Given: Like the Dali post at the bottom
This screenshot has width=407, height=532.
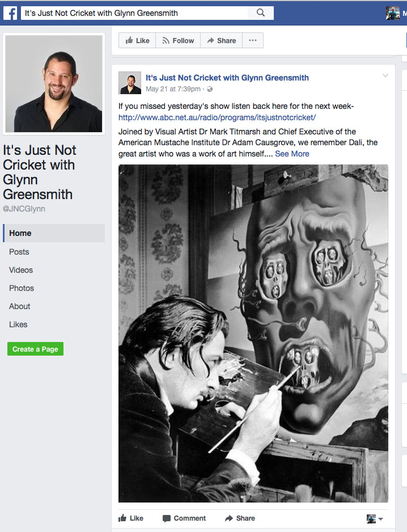Looking at the screenshot, I should pyautogui.click(x=131, y=518).
